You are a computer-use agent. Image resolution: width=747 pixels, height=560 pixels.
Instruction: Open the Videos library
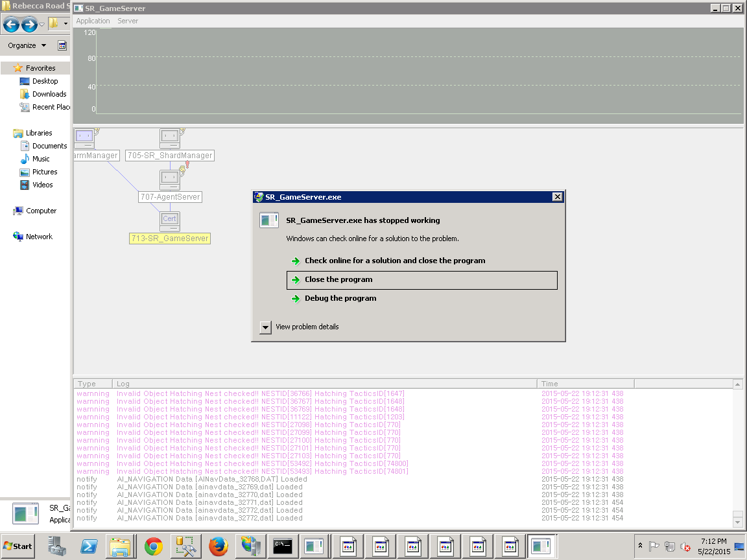point(42,185)
